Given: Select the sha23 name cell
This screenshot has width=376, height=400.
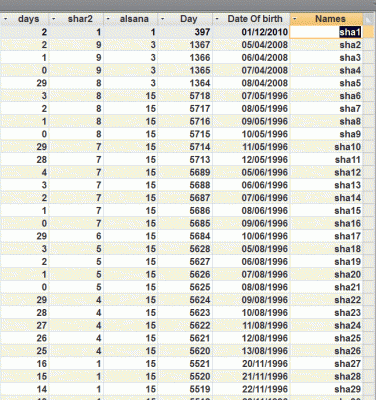Looking at the screenshot, I should pos(326,312).
